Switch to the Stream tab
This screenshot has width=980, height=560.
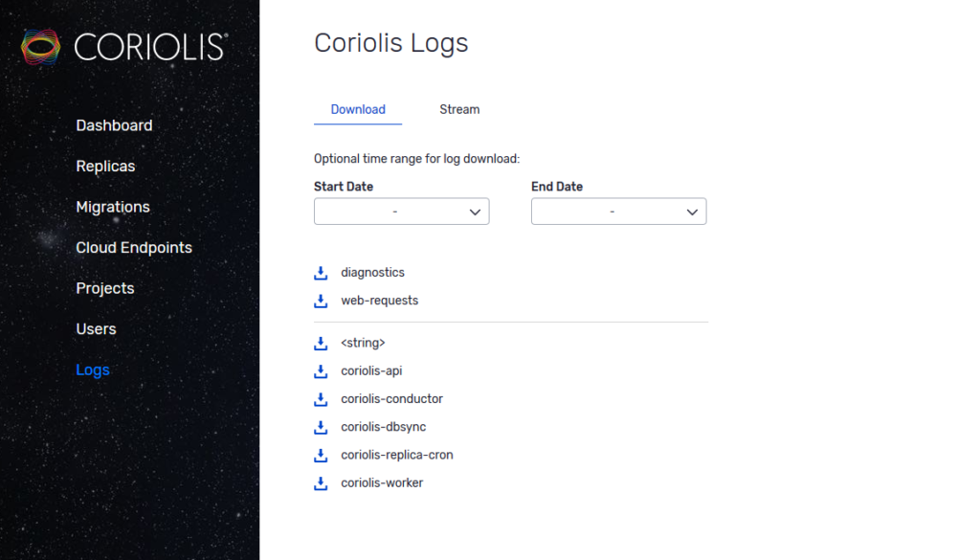tap(458, 109)
